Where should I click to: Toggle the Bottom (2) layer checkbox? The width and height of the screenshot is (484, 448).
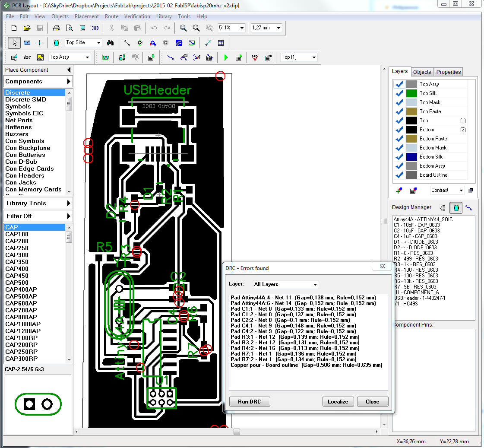pyautogui.click(x=399, y=130)
